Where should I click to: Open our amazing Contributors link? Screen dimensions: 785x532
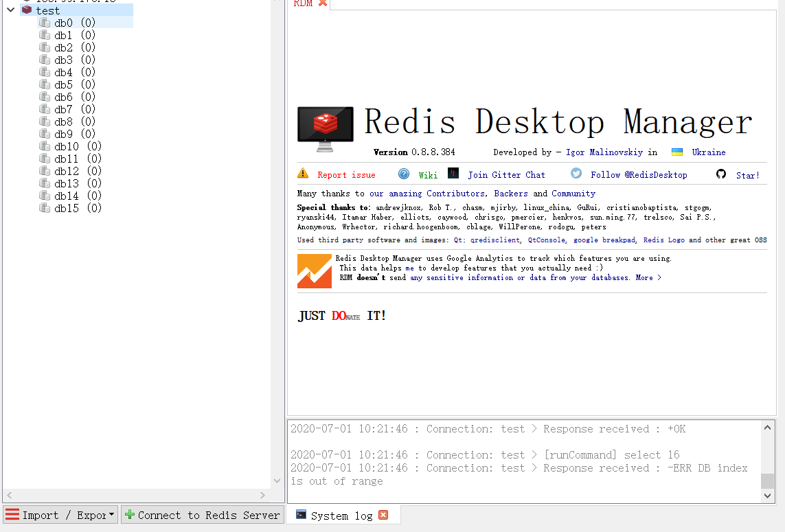point(427,193)
